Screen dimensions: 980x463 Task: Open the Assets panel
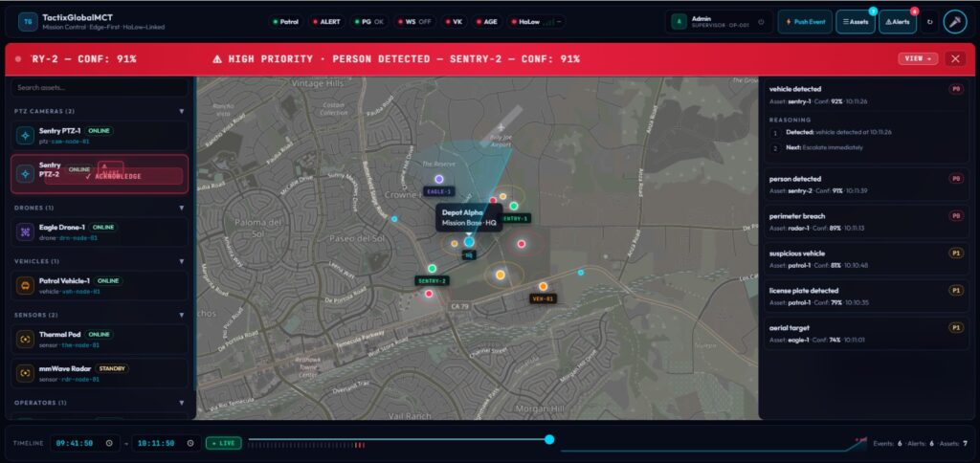[x=856, y=22]
